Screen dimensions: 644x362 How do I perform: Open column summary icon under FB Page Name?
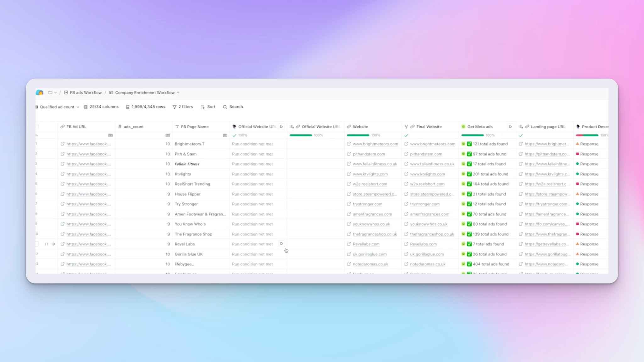coord(225,135)
